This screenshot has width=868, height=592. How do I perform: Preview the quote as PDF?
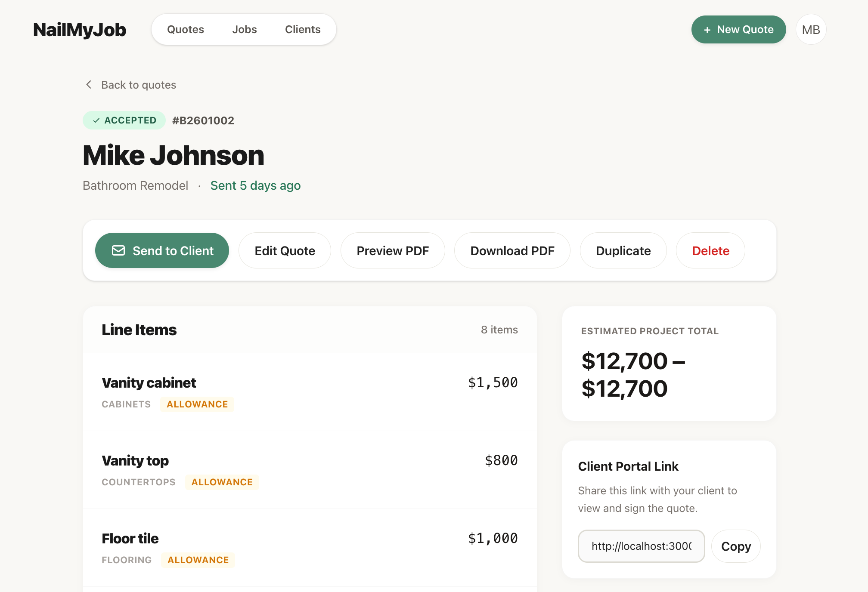coord(392,250)
